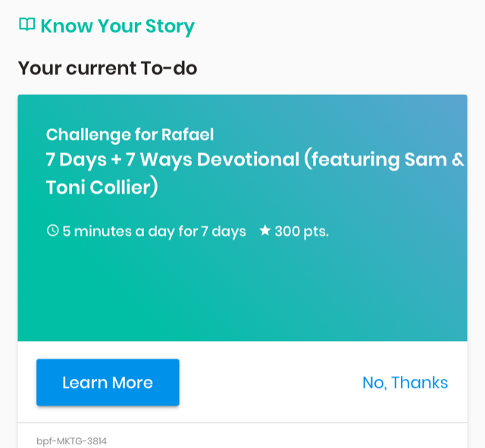485x448 pixels.
Task: Click the name Rafael in the challenge label
Action: [187, 135]
